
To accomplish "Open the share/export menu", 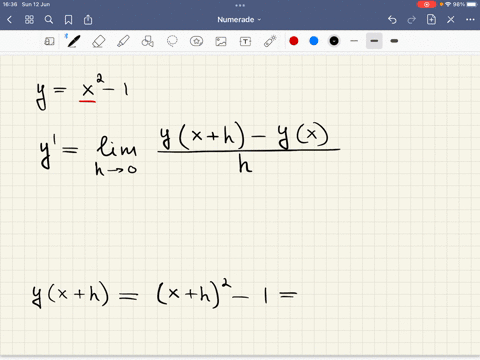I will [88, 20].
